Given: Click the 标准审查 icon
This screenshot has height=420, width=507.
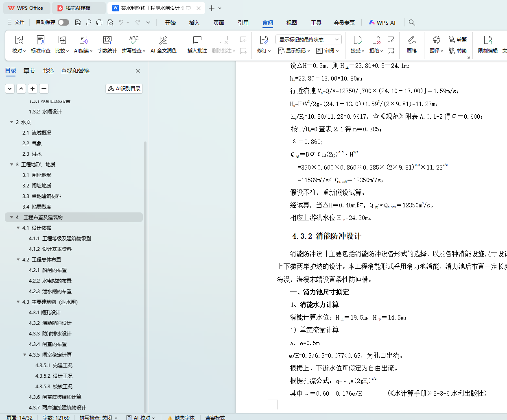Looking at the screenshot, I should pyautogui.click(x=41, y=44).
